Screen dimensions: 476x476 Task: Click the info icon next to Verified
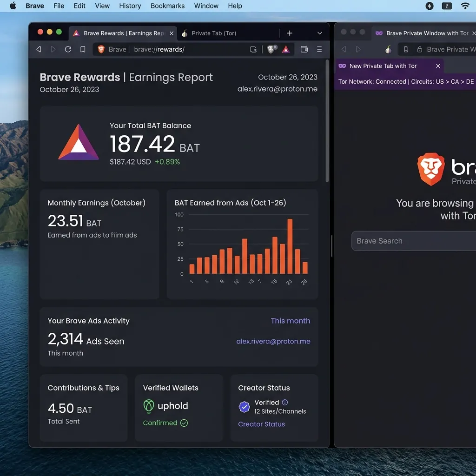click(285, 402)
